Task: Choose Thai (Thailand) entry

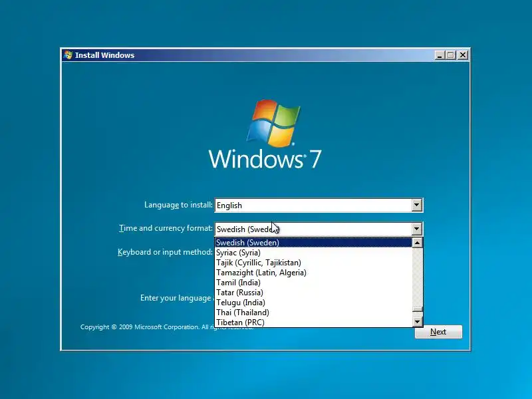Action: 313,313
